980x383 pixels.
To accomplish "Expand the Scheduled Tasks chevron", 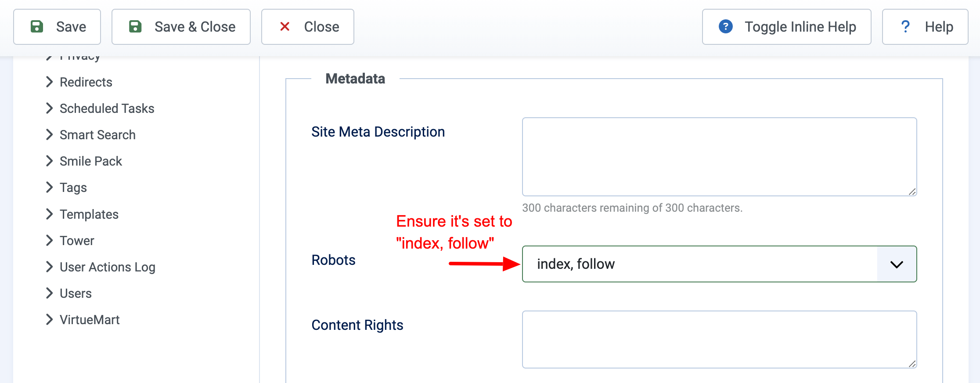I will pyautogui.click(x=49, y=108).
